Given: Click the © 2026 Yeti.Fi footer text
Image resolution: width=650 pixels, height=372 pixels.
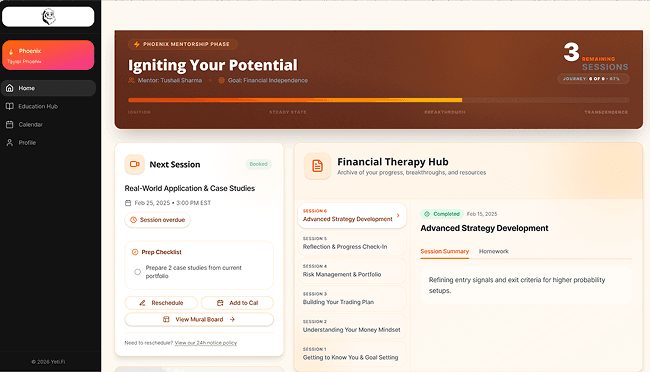Looking at the screenshot, I should (x=48, y=362).
